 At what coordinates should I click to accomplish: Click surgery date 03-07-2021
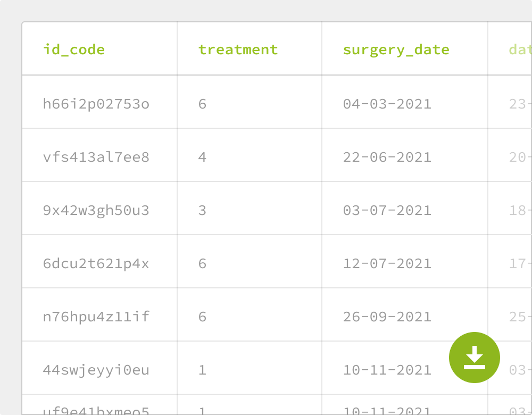click(387, 210)
